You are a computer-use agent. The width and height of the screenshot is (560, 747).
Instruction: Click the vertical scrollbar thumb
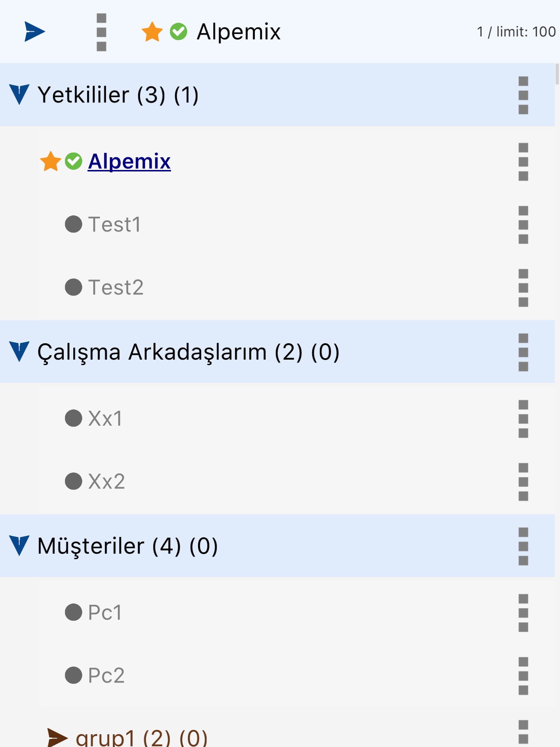click(557, 74)
